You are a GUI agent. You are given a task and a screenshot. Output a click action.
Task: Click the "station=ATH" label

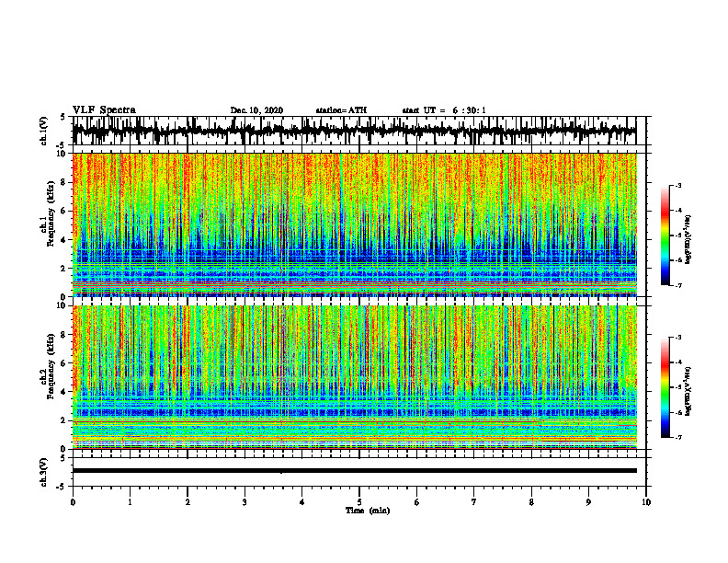[x=341, y=110]
